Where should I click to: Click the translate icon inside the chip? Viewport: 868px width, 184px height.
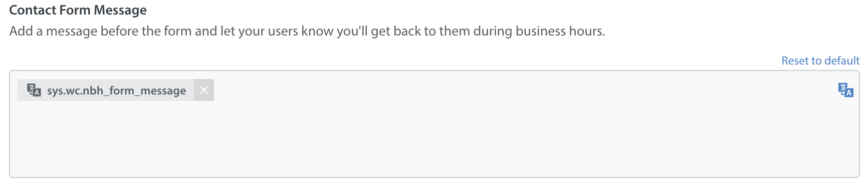34,90
